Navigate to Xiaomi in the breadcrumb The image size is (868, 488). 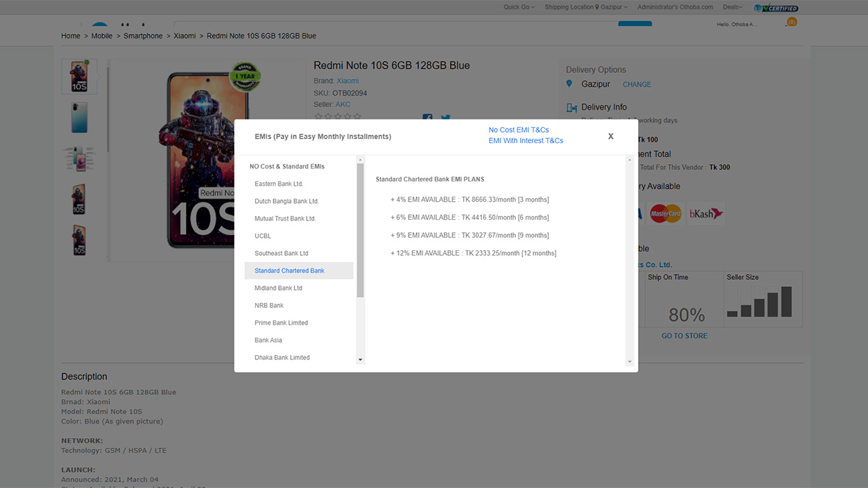[184, 36]
